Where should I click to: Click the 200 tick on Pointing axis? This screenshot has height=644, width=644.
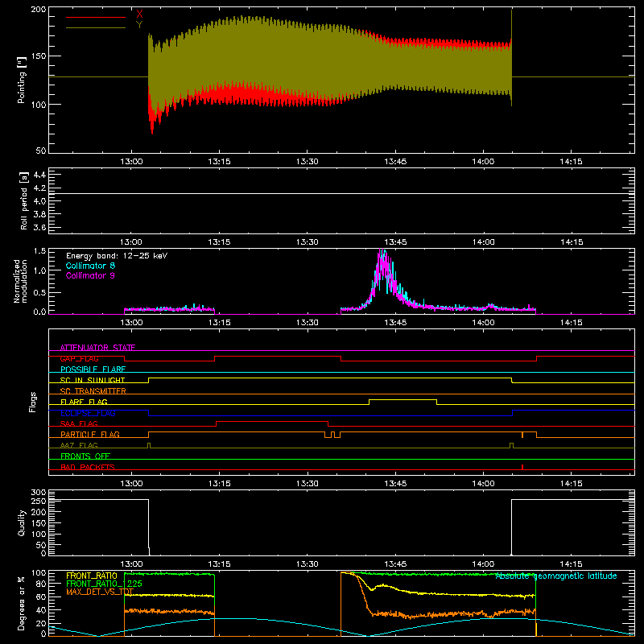[x=38, y=9]
